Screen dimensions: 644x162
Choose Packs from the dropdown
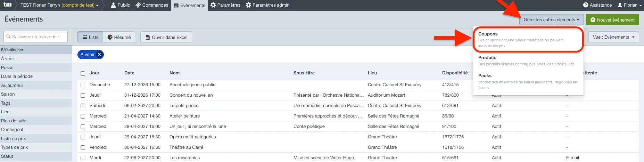pos(528,81)
